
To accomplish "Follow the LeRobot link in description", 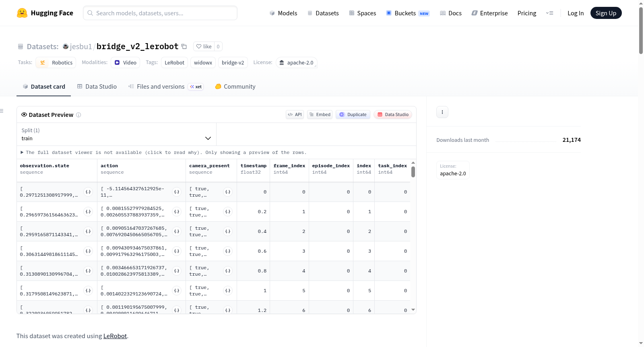I will [x=115, y=336].
